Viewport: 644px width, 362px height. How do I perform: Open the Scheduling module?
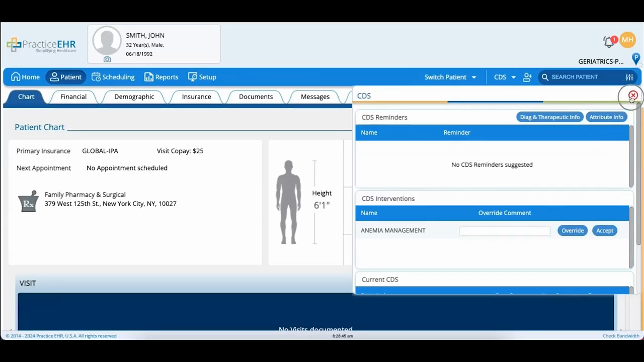113,77
